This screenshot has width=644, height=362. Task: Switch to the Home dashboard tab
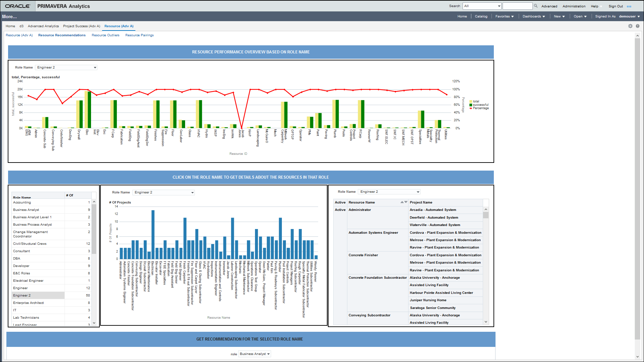10,26
